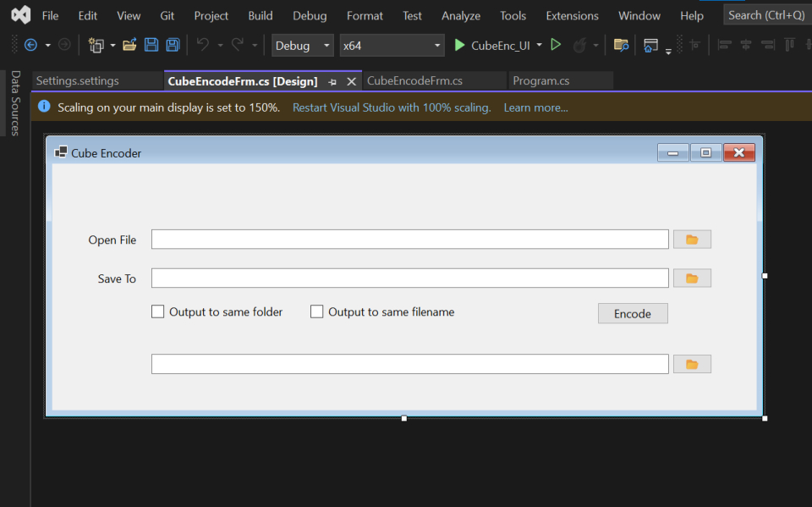Check the Output to same folder checkbox
Screen dimensions: 812x507
[157, 311]
